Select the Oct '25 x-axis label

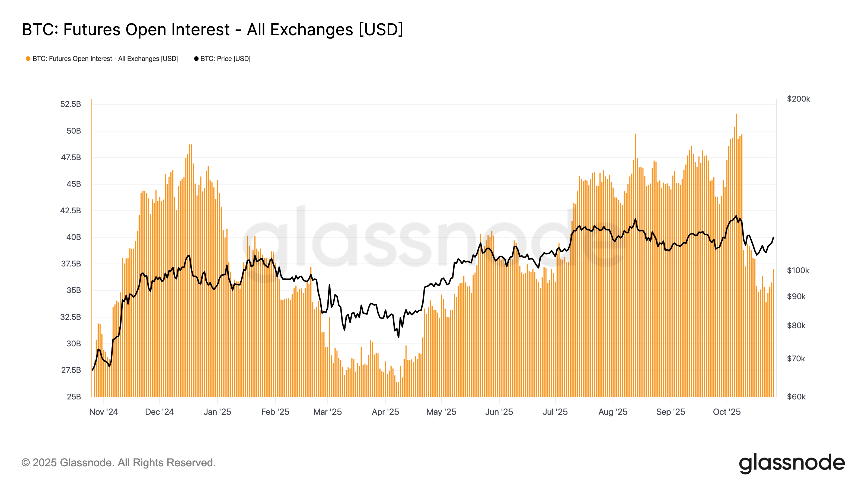point(726,412)
